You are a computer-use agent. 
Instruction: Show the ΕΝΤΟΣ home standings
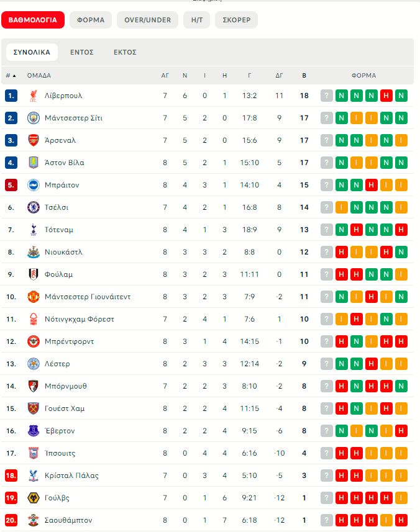(81, 52)
